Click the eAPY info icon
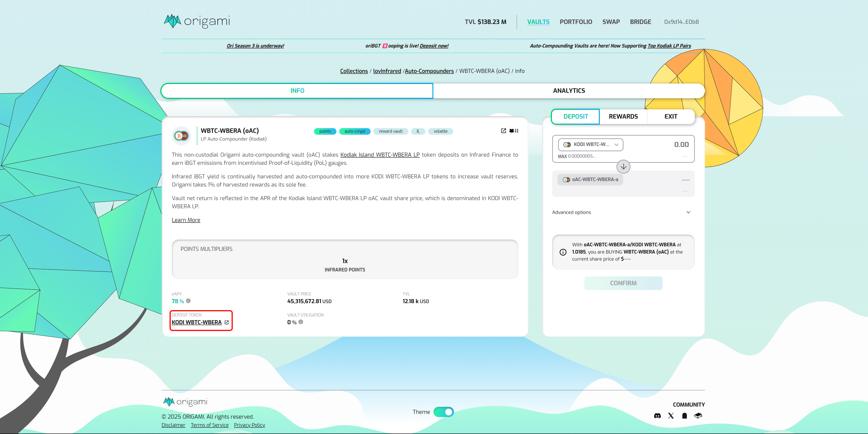The image size is (868, 434). point(188,301)
